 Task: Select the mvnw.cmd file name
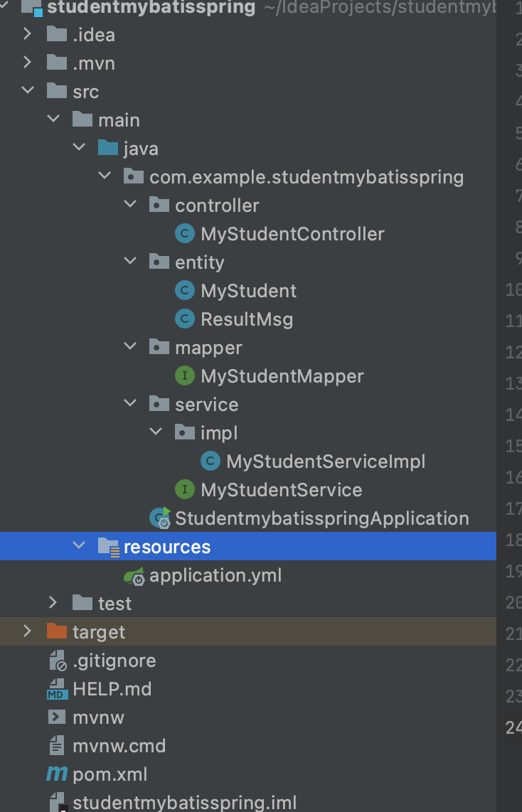click(119, 746)
